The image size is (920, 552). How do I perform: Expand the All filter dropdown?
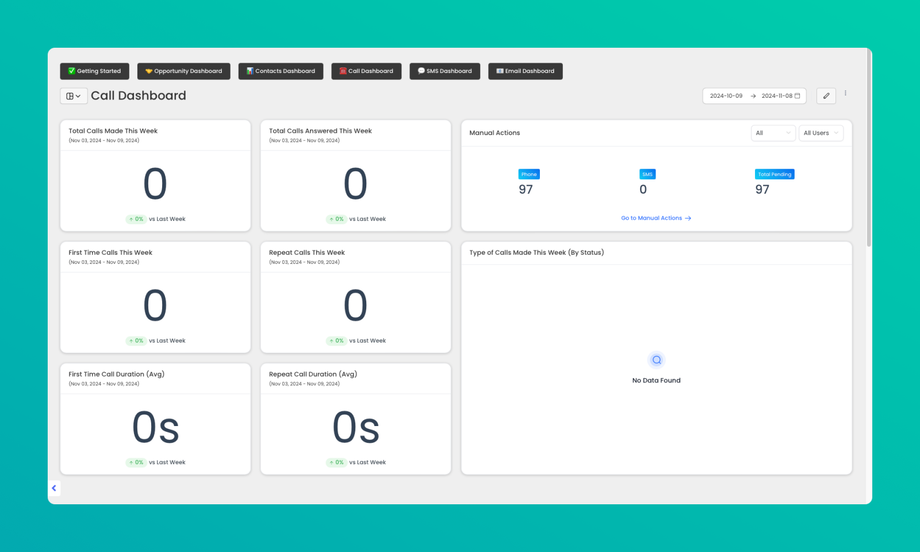pyautogui.click(x=773, y=133)
